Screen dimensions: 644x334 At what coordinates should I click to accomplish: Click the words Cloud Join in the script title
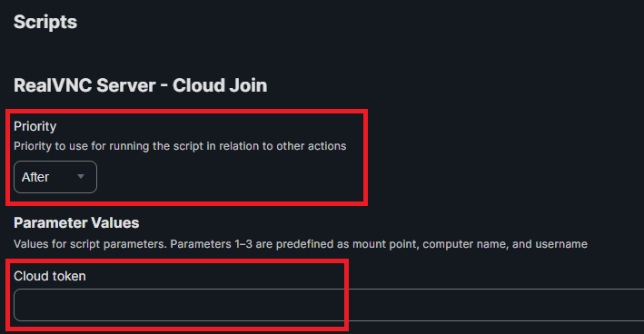tap(220, 85)
